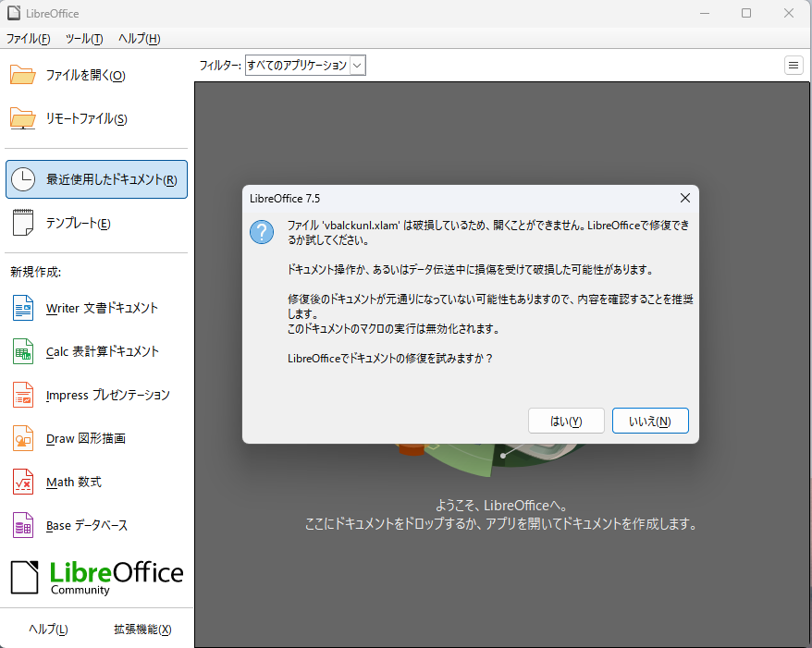Click the Impress presentation icon
Image resolution: width=812 pixels, height=648 pixels.
pos(23,395)
